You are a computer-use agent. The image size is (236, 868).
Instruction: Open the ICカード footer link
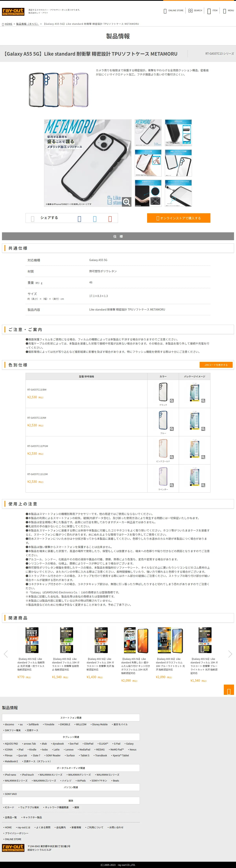click(x=9, y=807)
